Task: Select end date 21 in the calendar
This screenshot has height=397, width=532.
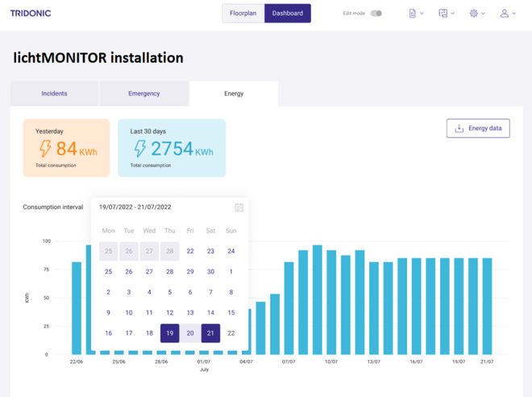Action: click(210, 333)
